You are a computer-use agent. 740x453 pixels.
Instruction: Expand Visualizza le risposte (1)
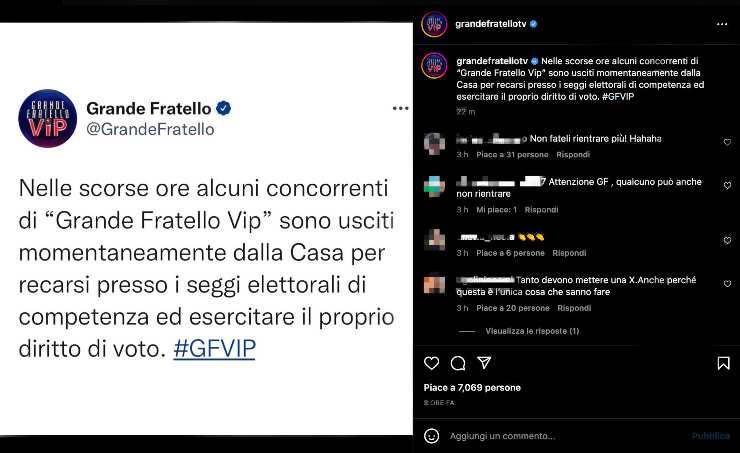tap(532, 331)
